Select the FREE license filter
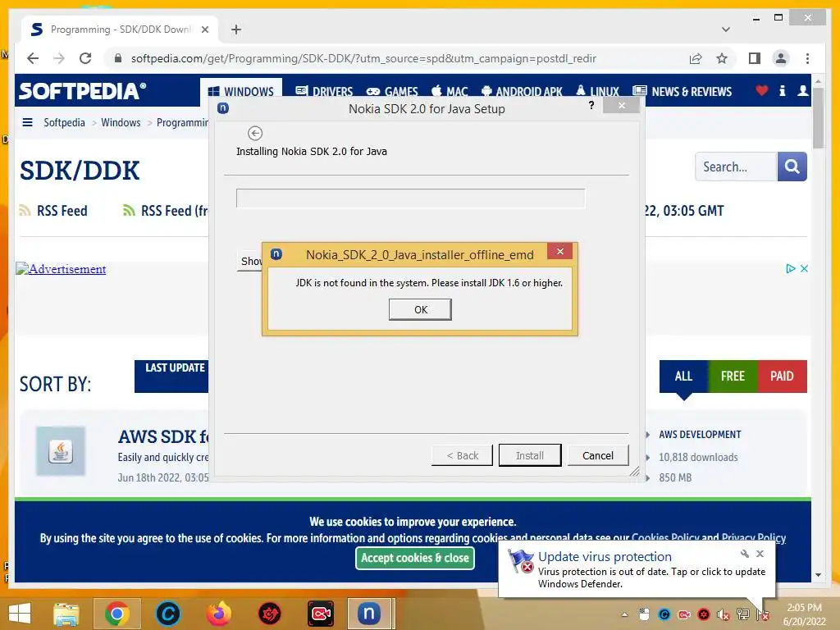 point(733,376)
